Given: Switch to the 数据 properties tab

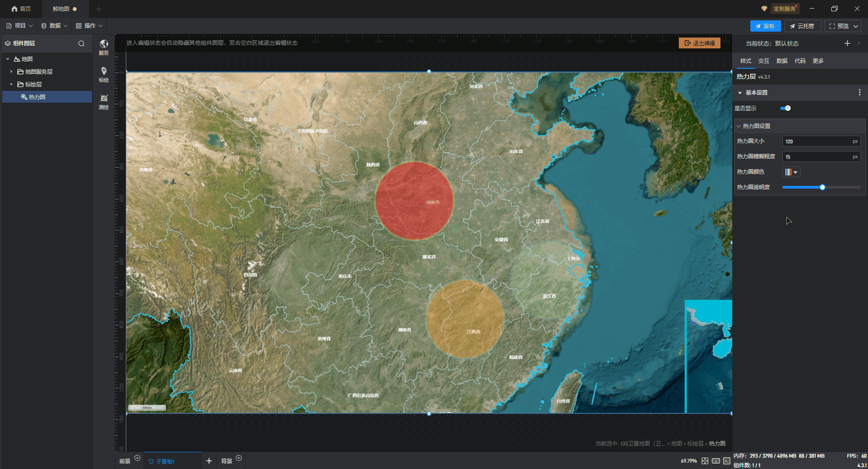Looking at the screenshot, I should 782,61.
